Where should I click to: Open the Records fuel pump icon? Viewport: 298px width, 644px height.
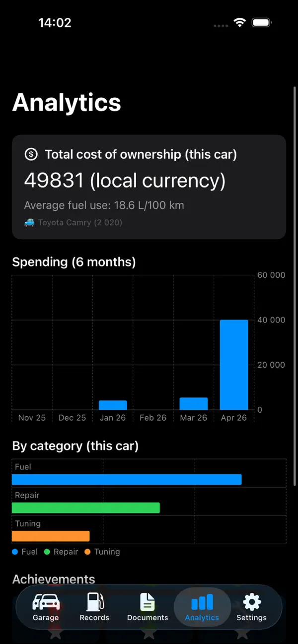point(94,601)
